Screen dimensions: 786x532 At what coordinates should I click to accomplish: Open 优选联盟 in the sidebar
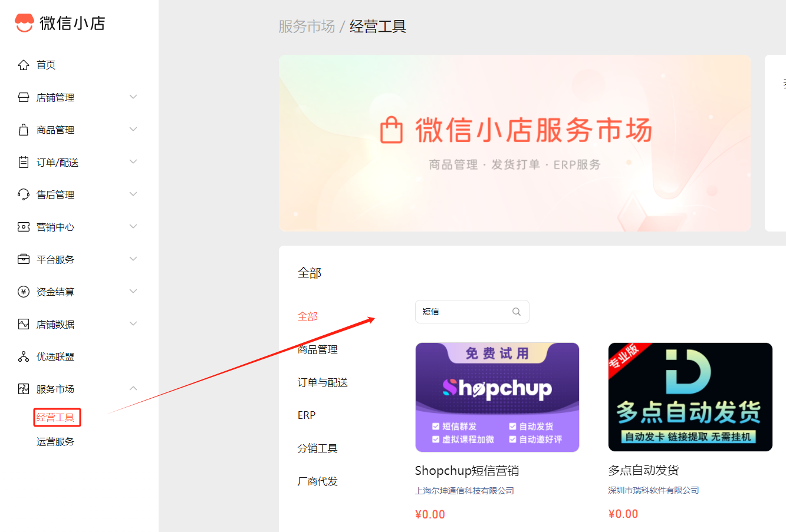point(55,356)
